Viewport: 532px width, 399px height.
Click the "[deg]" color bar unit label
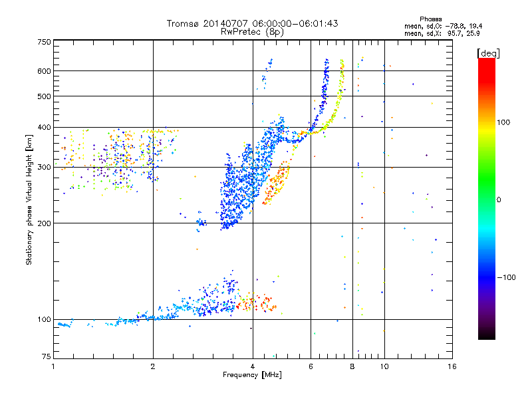pos(488,53)
